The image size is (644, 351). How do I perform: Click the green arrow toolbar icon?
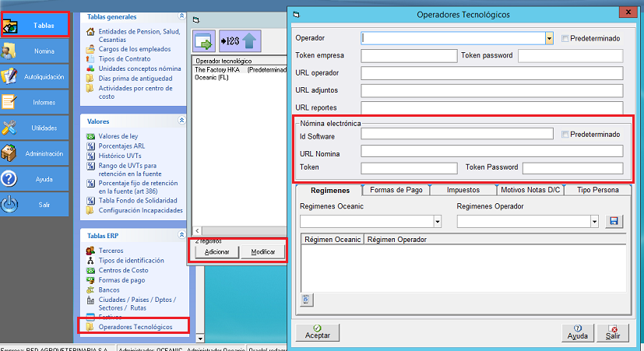click(x=204, y=40)
